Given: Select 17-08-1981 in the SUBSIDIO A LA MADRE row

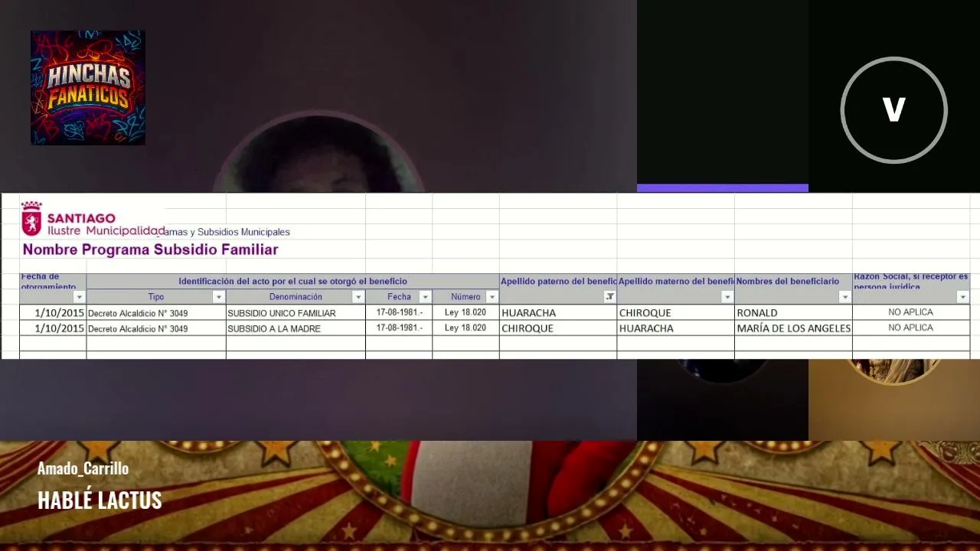Looking at the screenshot, I should point(399,328).
